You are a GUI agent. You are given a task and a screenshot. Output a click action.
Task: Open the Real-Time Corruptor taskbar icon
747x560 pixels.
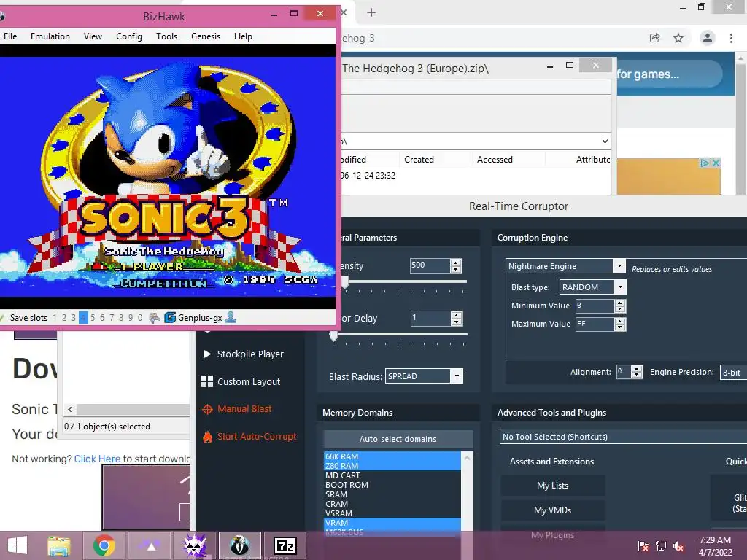pyautogui.click(x=194, y=545)
